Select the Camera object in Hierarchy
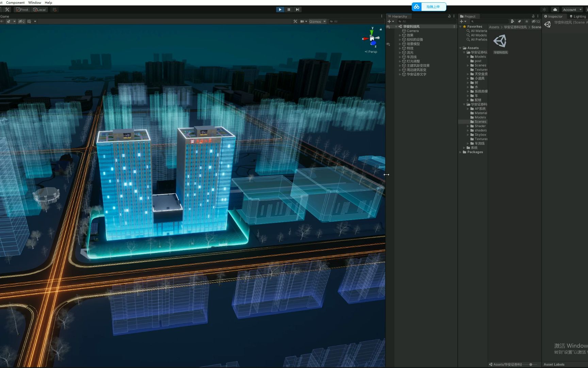 pos(412,31)
